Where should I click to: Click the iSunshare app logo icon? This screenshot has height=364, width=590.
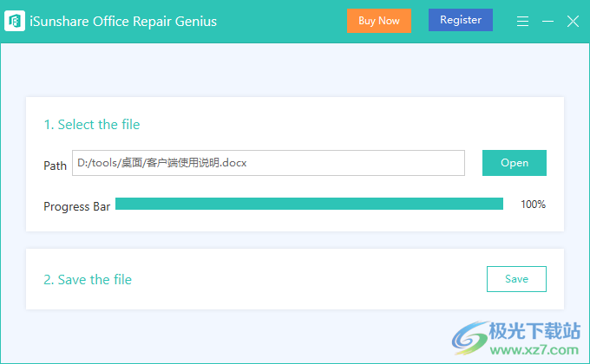15,21
